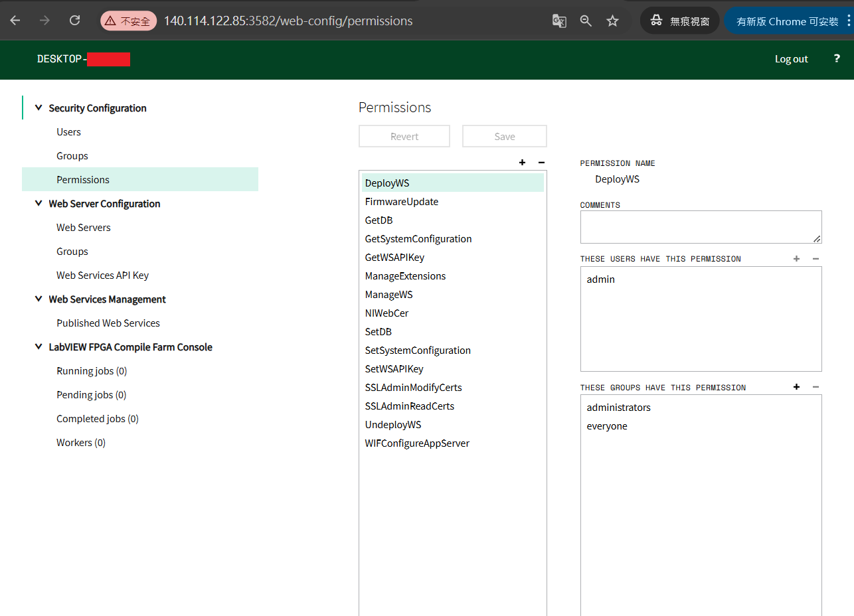Go back to the previous page
854x616 pixels.
coord(15,21)
